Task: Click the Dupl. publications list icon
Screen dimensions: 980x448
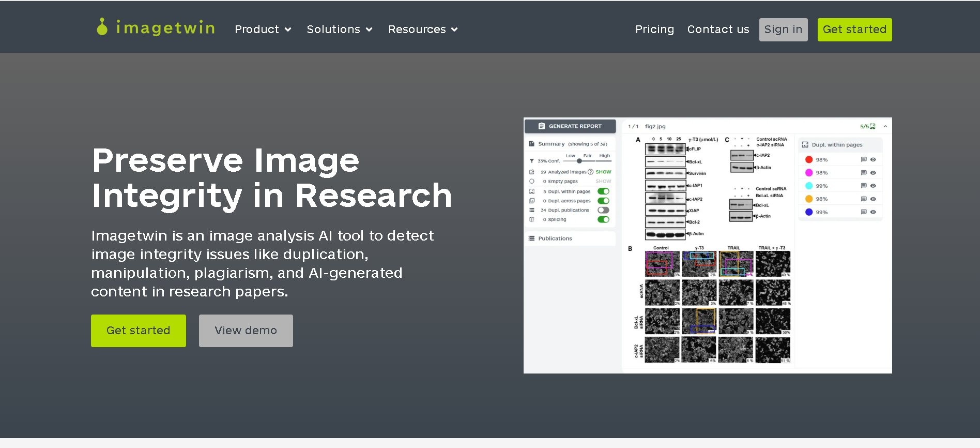Action: (x=531, y=210)
